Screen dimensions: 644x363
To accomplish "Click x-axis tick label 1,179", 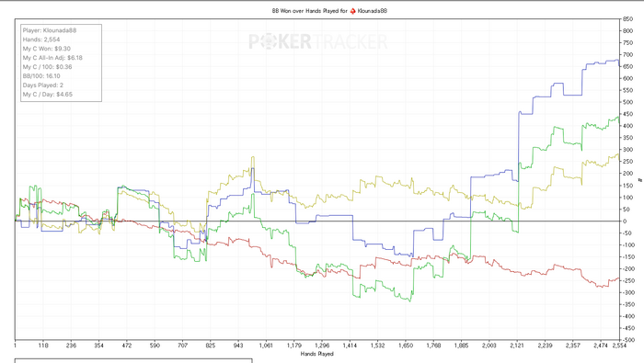I will tap(294, 346).
